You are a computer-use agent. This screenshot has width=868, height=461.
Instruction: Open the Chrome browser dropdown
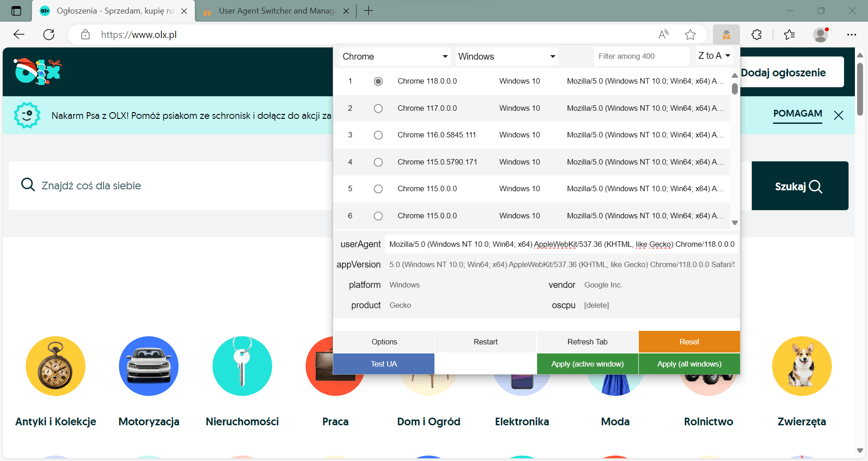[x=395, y=56]
